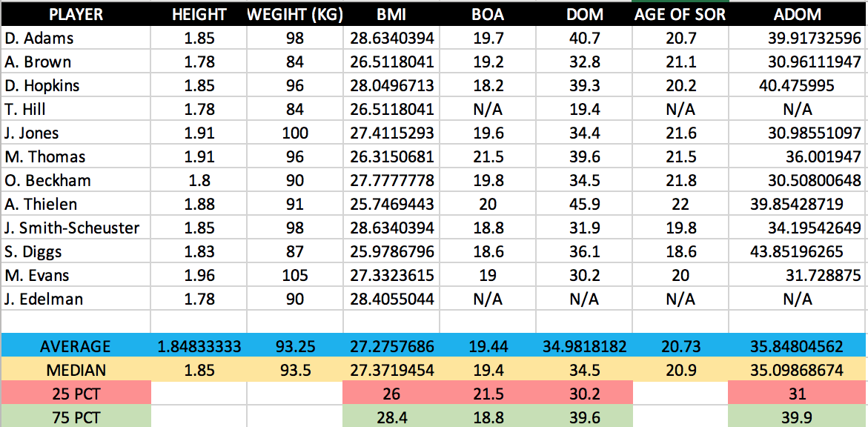
Task: Select S. Diggs ADOM value 43.85196265
Action: [x=797, y=251]
